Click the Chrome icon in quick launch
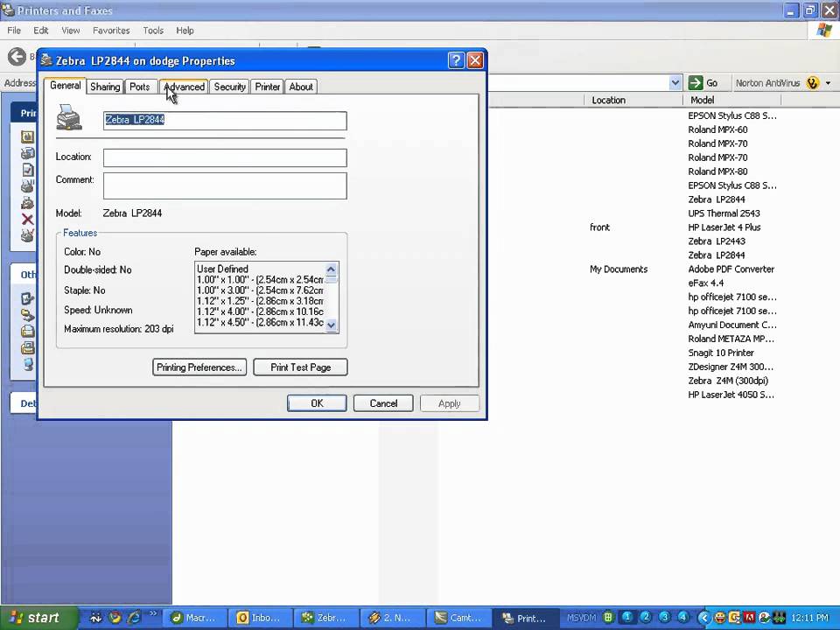Image resolution: width=840 pixels, height=630 pixels. click(115, 617)
